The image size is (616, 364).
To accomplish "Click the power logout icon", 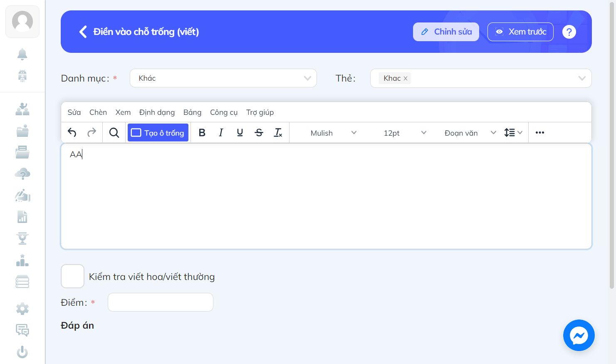I will [22, 352].
